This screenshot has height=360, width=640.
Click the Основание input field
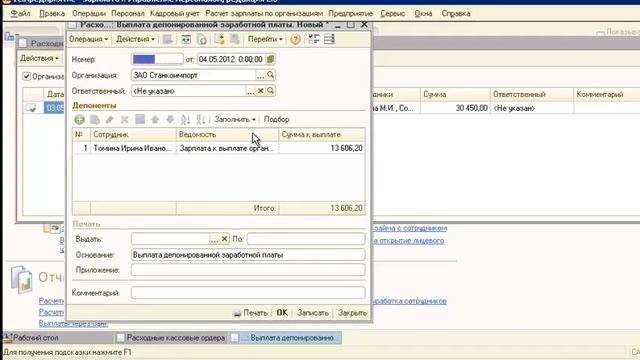coord(248,255)
